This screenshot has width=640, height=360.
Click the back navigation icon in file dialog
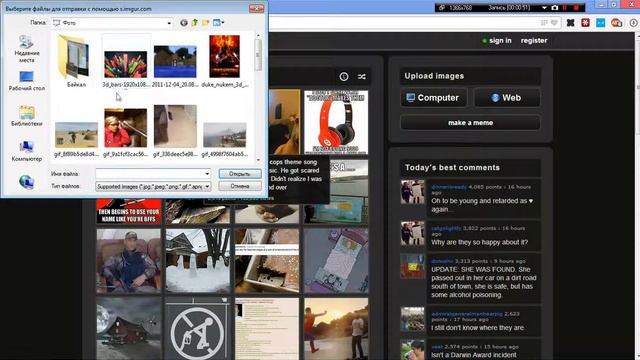tap(184, 23)
